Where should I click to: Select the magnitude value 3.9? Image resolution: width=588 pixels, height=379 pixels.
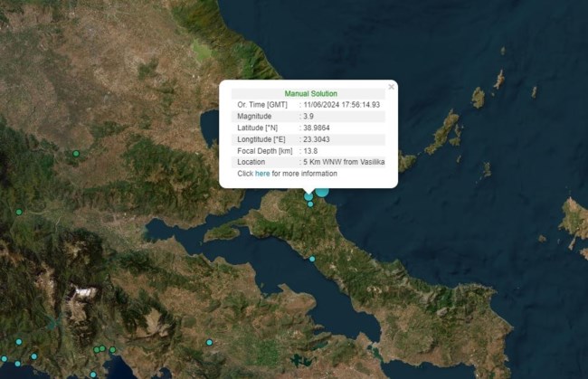coord(308,117)
